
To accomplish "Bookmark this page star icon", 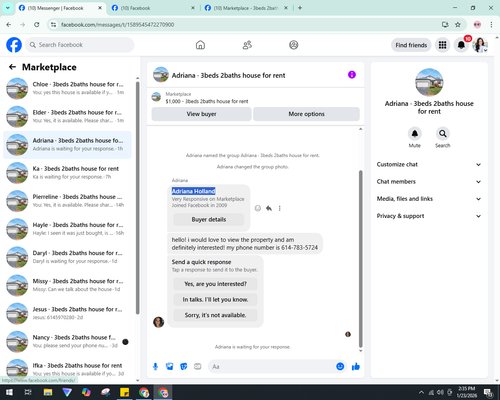I will (x=458, y=25).
